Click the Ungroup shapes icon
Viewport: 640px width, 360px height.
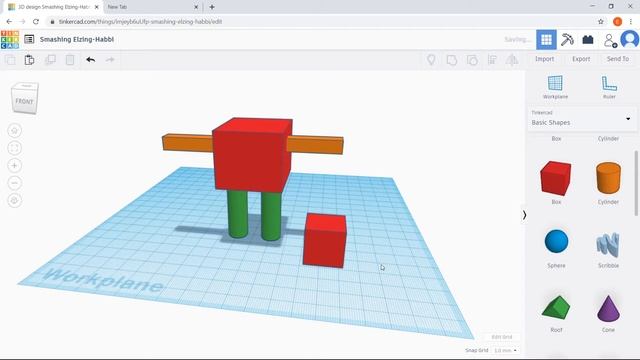(x=472, y=60)
